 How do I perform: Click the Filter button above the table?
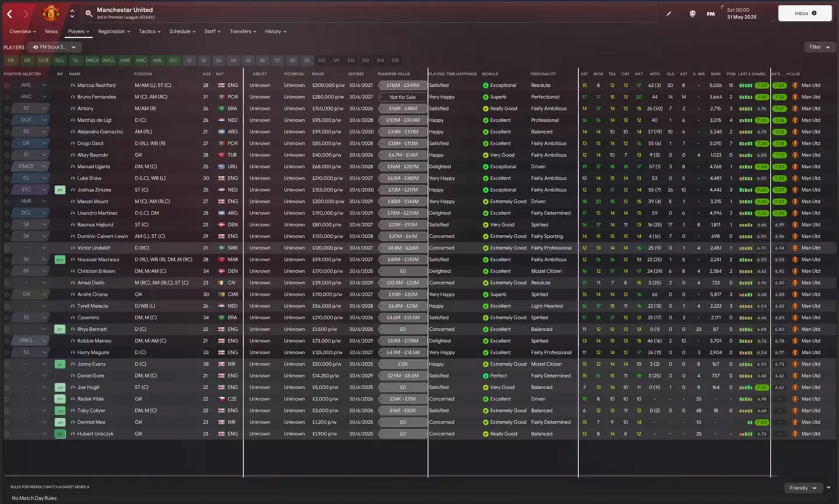point(819,47)
